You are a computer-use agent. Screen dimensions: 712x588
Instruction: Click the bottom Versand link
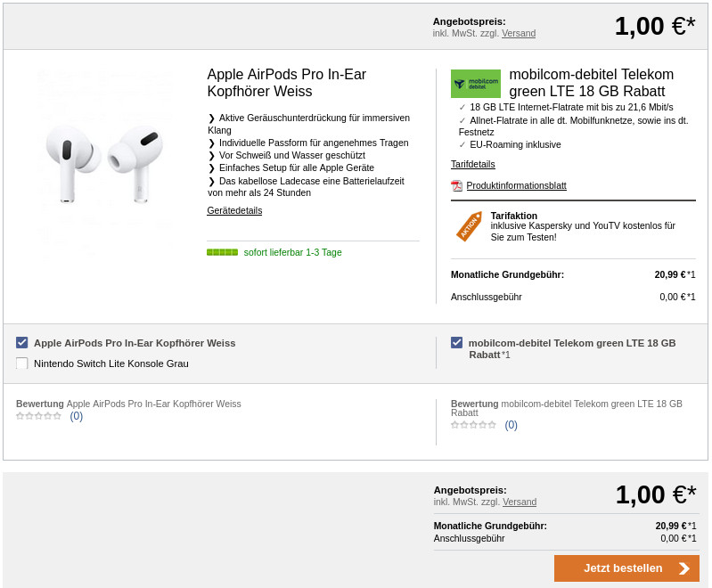(x=520, y=502)
